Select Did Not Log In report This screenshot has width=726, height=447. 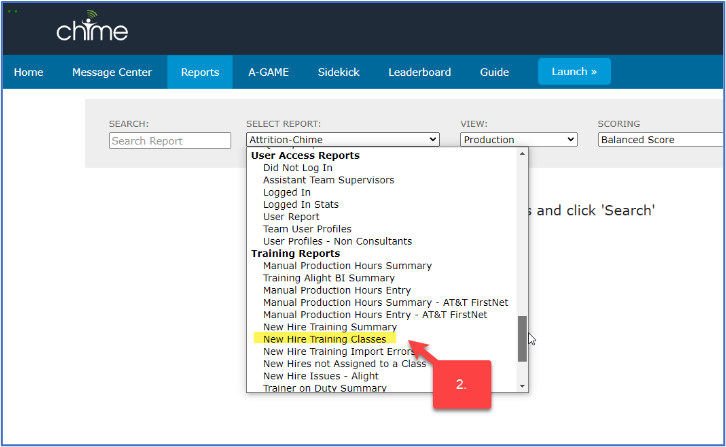coord(298,168)
